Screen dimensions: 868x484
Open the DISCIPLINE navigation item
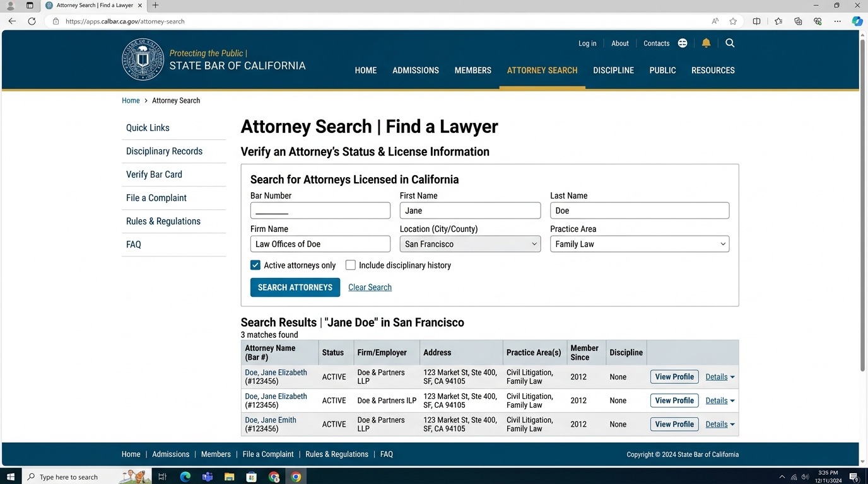[614, 71]
